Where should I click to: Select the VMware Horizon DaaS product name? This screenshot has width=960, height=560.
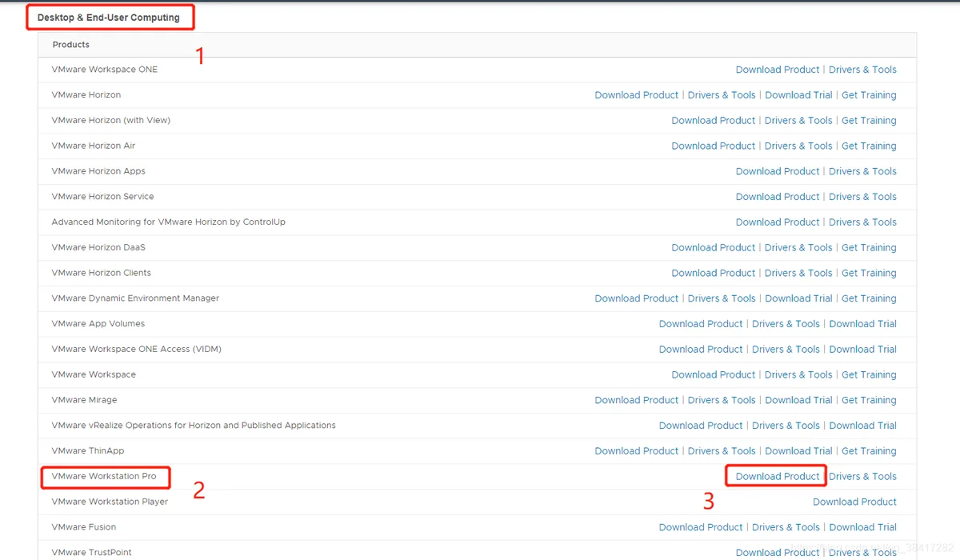point(98,248)
